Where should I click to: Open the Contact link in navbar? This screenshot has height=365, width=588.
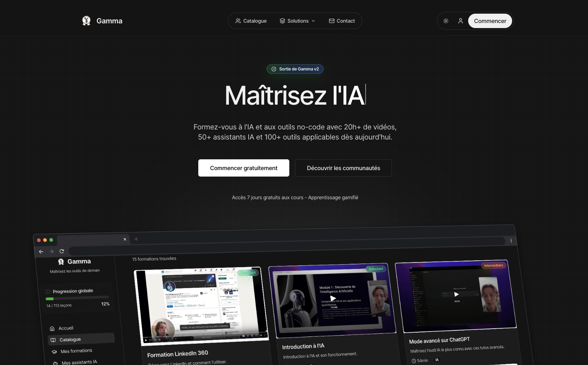342,21
